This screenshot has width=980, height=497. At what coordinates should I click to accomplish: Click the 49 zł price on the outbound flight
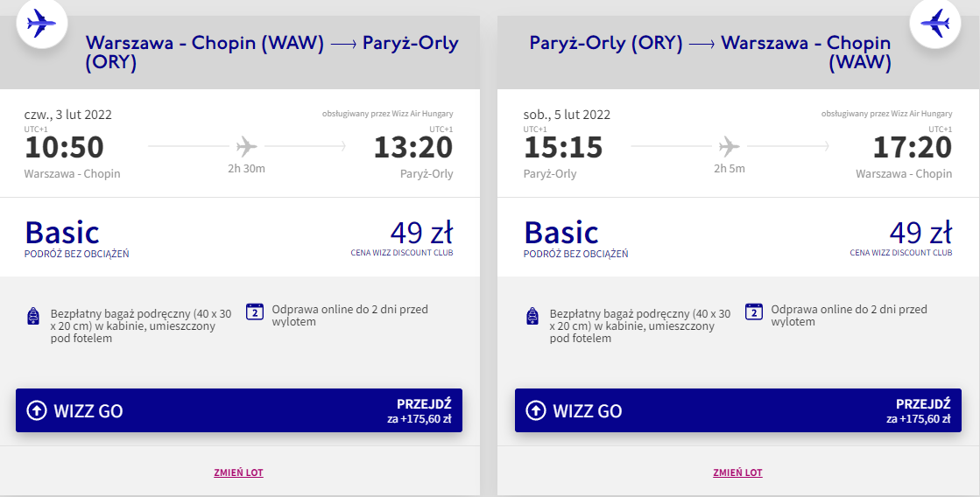tap(421, 233)
